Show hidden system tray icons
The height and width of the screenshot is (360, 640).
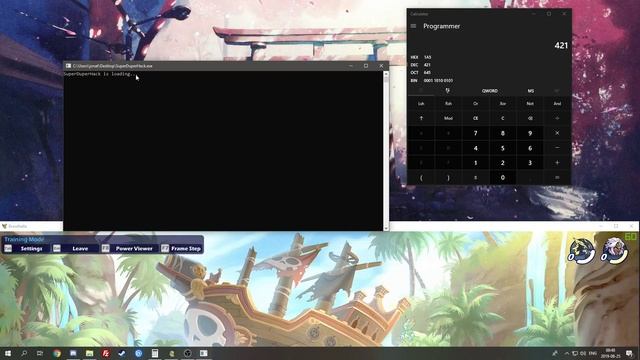[567, 353]
